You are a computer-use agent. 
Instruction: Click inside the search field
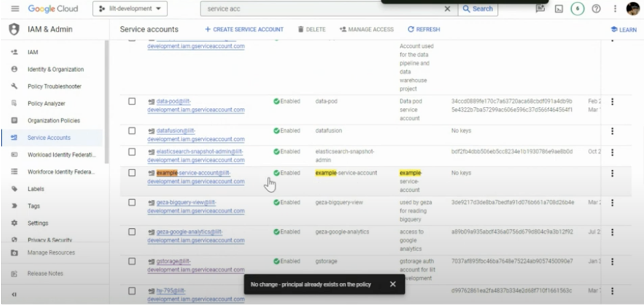pyautogui.click(x=320, y=9)
